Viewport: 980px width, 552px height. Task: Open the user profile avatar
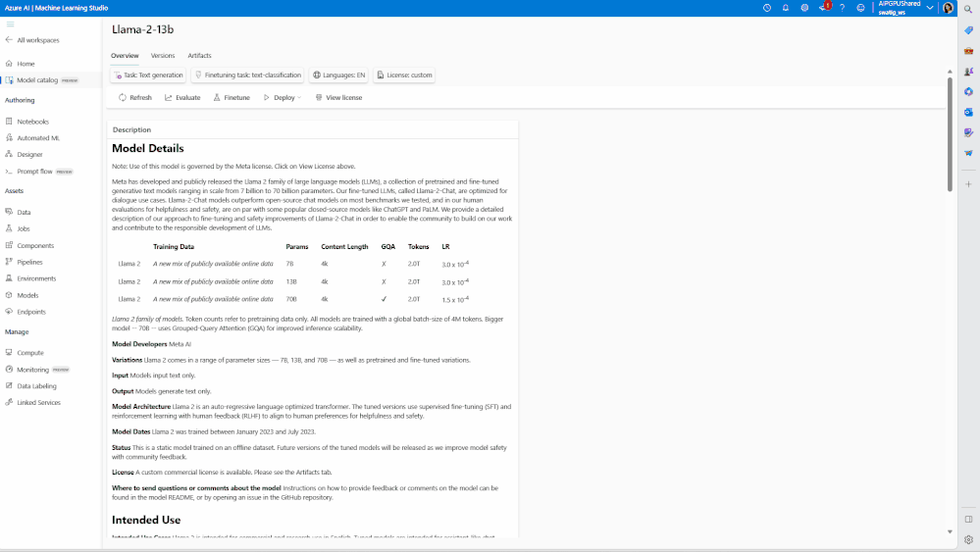coord(948,8)
